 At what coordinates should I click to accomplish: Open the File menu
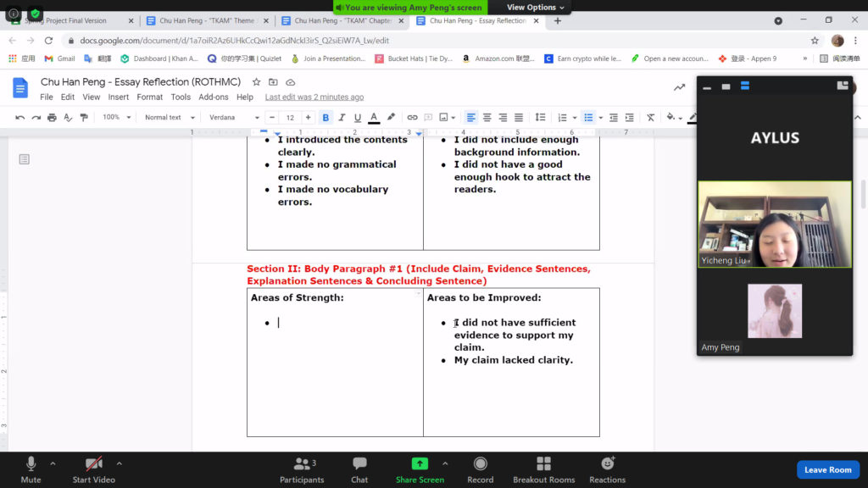[x=47, y=97]
